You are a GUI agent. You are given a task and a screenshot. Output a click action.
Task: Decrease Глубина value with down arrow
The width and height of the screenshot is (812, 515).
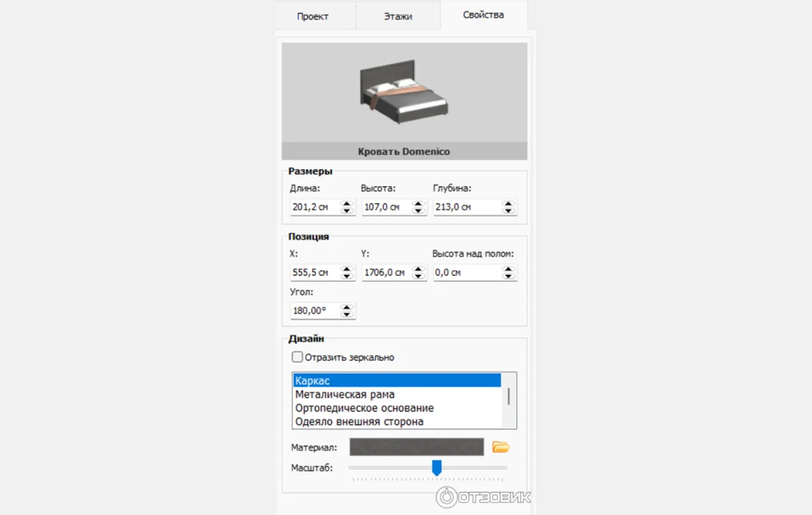(509, 210)
